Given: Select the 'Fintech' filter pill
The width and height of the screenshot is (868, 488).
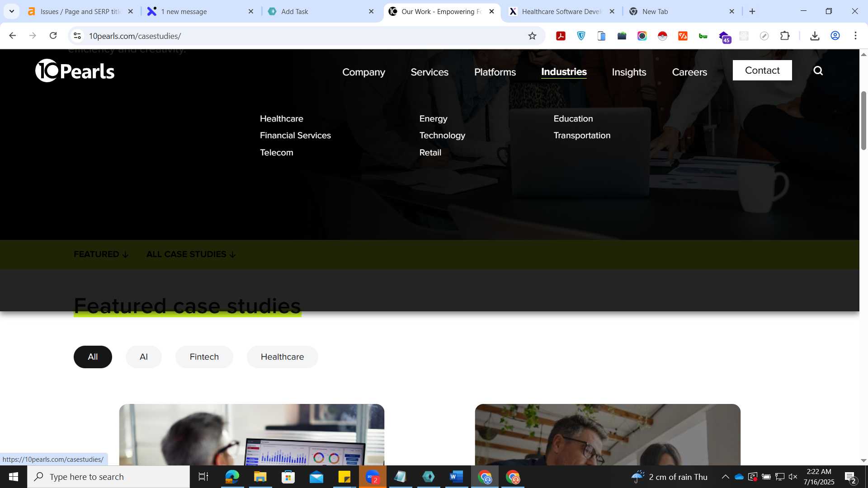Looking at the screenshot, I should pyautogui.click(x=204, y=357).
